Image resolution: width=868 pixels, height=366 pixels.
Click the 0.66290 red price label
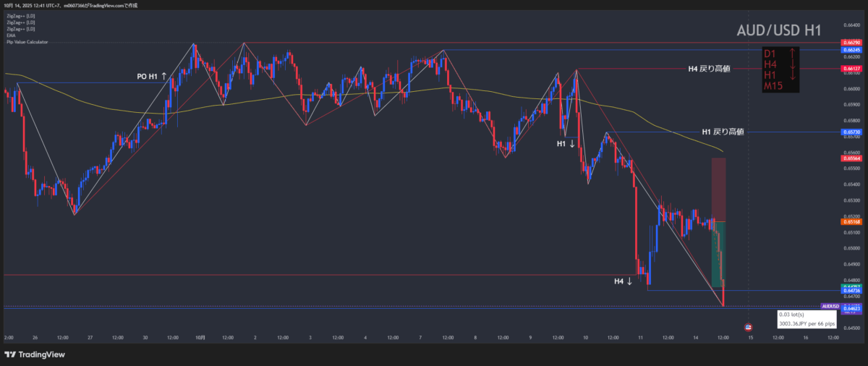coord(851,43)
